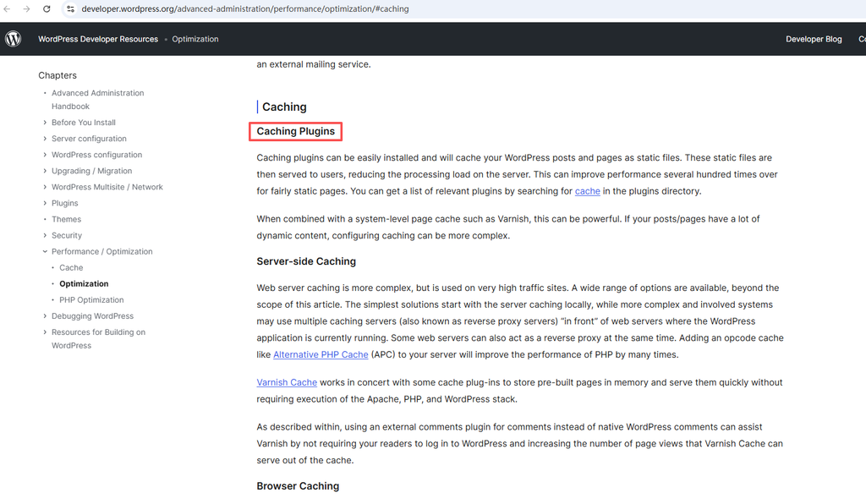This screenshot has height=504, width=866.
Task: Click the browser back arrow
Action: [x=7, y=8]
